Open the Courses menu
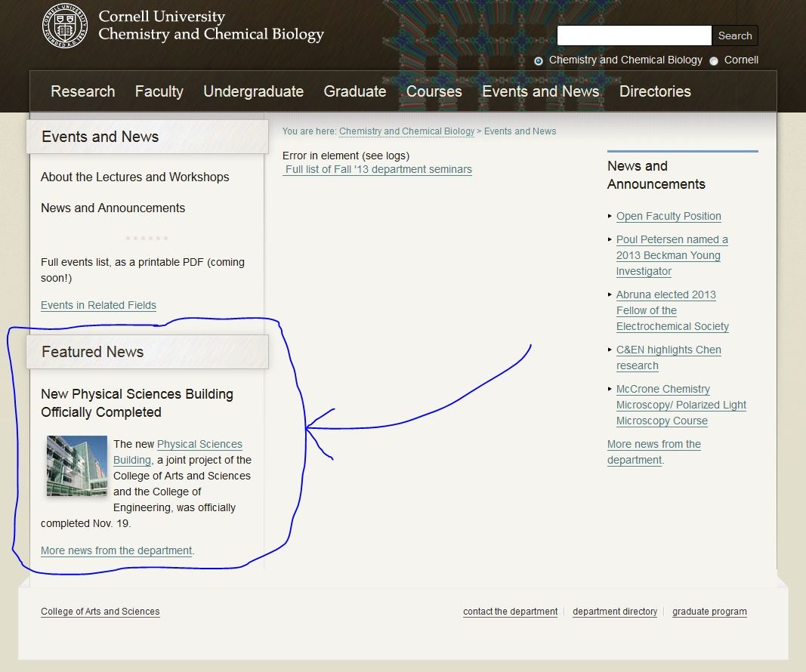Viewport: 806px width, 672px height. coord(434,91)
